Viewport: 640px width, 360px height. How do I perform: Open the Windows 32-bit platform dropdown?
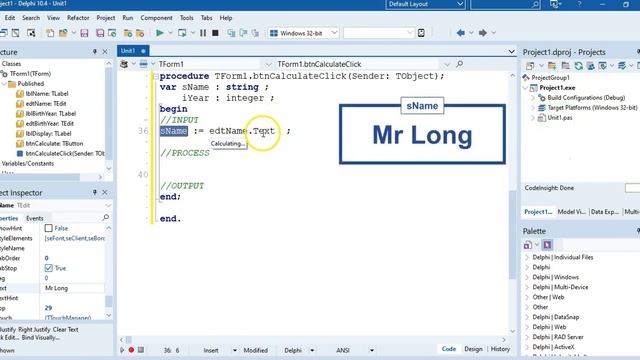pyautogui.click(x=334, y=33)
